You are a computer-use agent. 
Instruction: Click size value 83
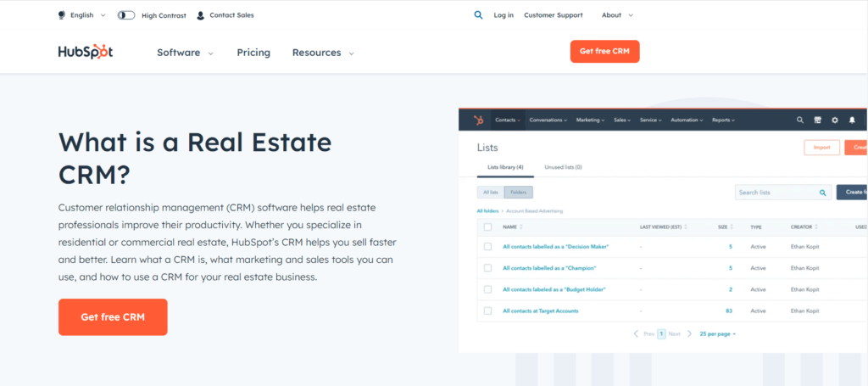[x=728, y=310]
